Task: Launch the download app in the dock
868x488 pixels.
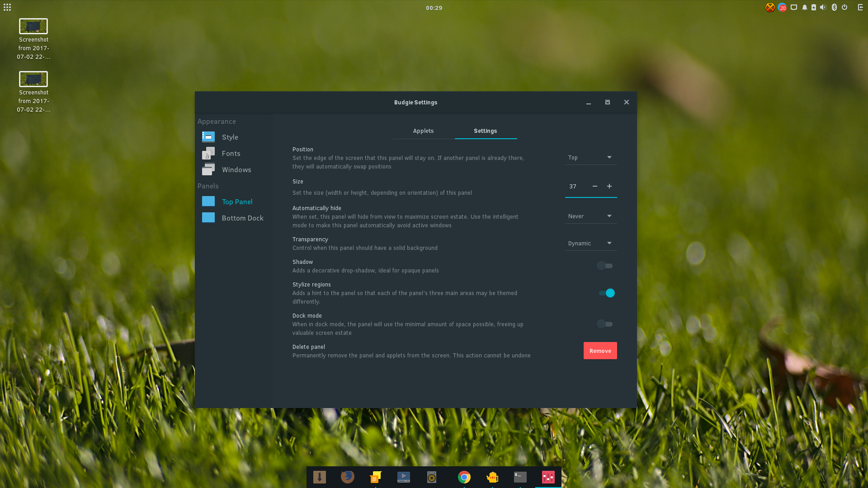Action: pos(320,477)
